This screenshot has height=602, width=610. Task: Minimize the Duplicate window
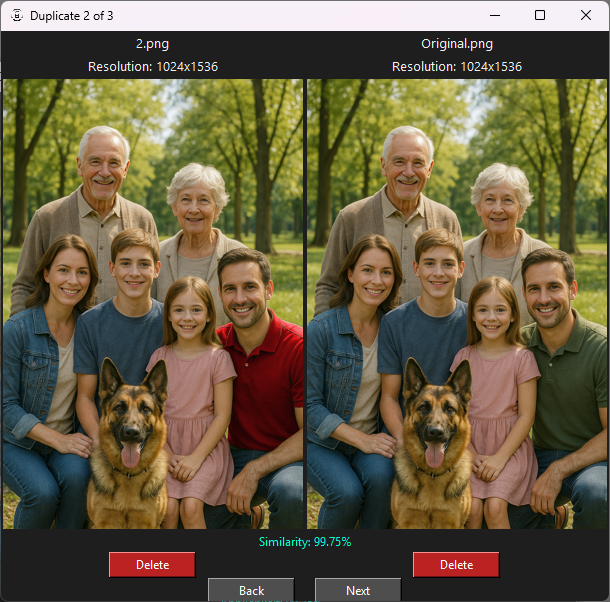coord(495,16)
